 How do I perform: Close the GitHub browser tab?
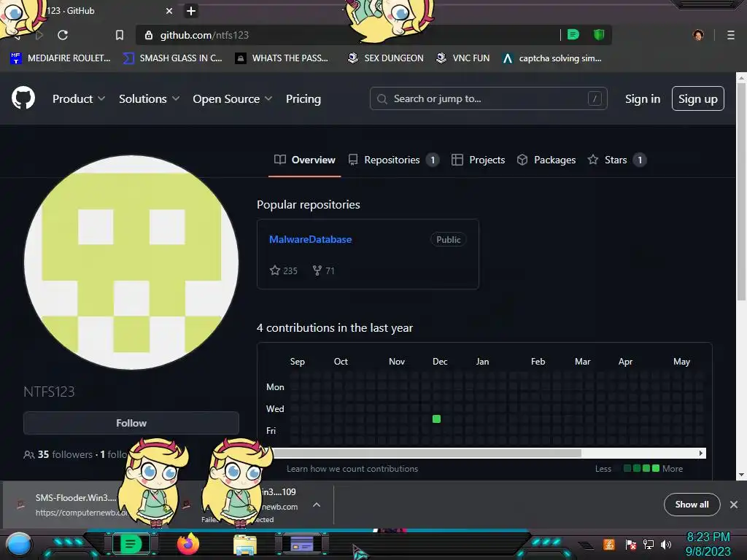pyautogui.click(x=169, y=11)
